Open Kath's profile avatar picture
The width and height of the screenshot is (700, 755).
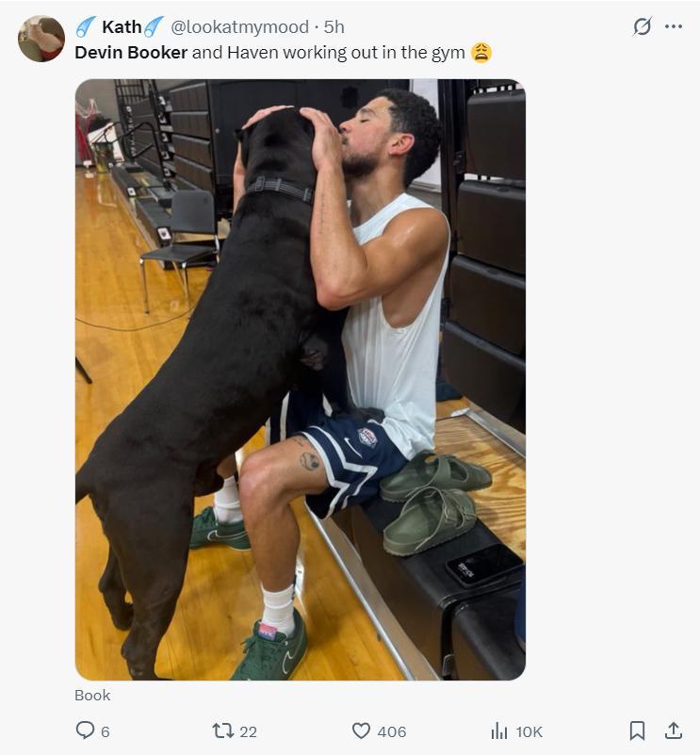point(41,39)
